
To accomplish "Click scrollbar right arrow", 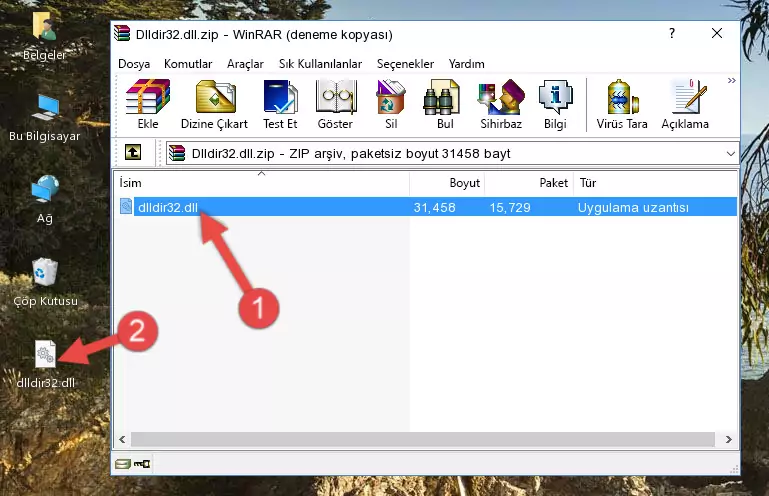I will (x=728, y=440).
